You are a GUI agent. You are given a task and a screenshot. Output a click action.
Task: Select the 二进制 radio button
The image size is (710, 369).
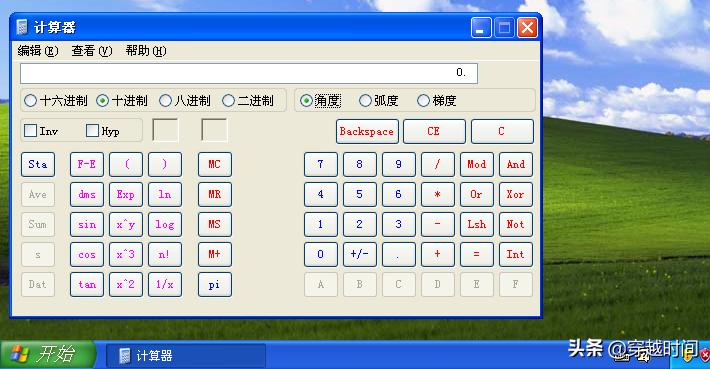[248, 101]
